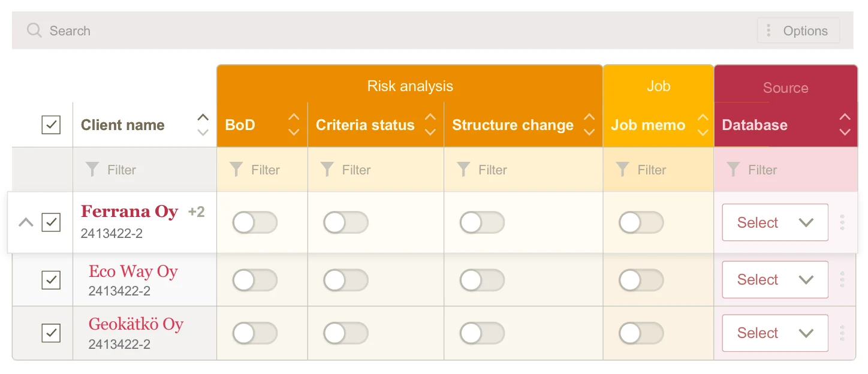Enable BoD toggle for Ferrana Oy
Viewport: 868px width, 374px height.
255,222
